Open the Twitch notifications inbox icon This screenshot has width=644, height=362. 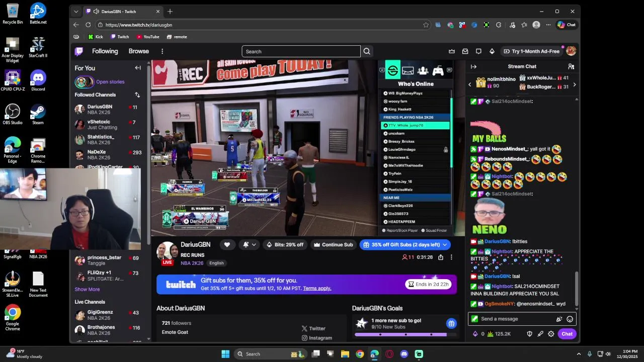tap(465, 51)
